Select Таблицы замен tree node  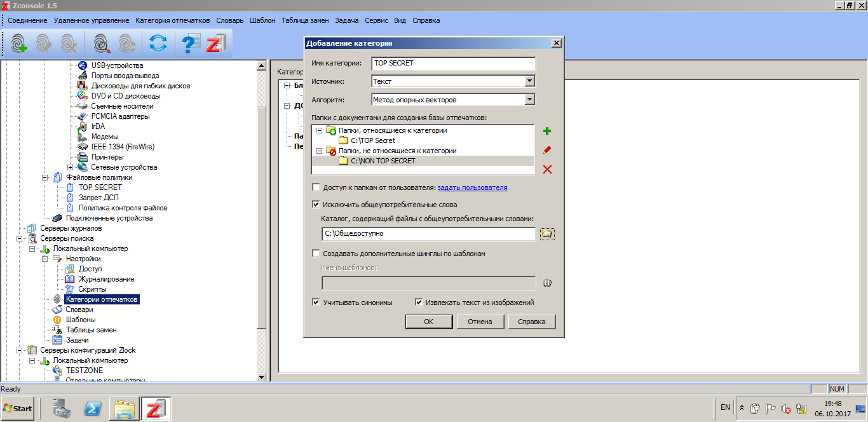91,330
